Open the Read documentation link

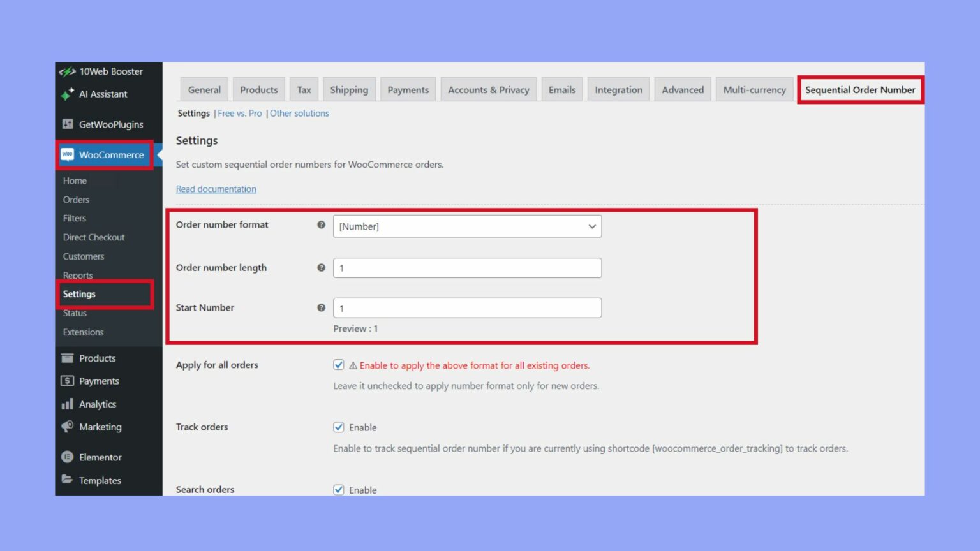pos(216,189)
